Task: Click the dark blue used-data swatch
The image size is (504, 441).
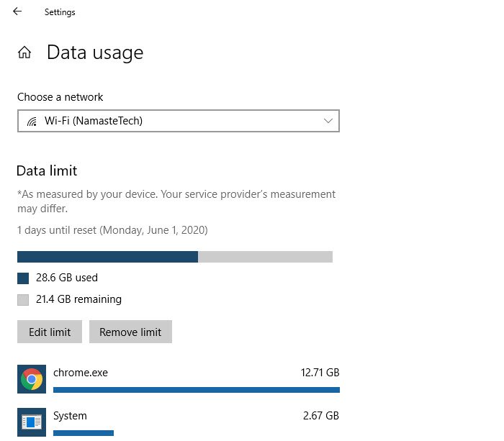Action: click(x=23, y=278)
